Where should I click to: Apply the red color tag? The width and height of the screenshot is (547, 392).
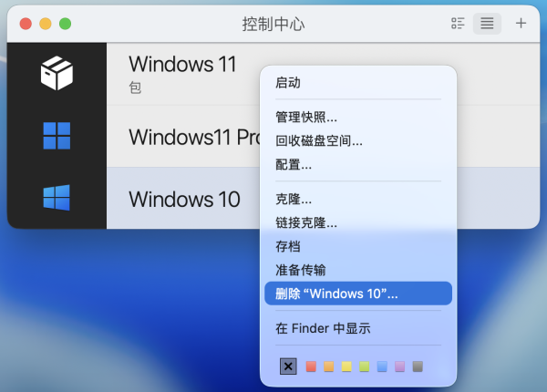click(x=312, y=366)
